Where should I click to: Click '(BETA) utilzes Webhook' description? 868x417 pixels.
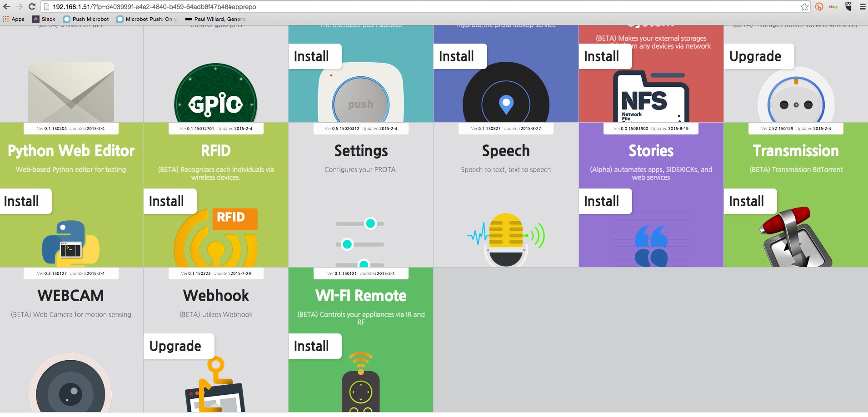point(216,314)
